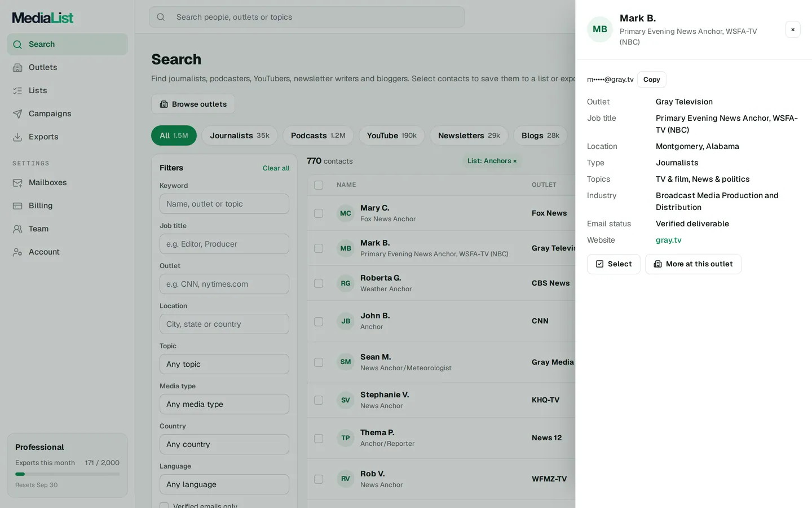Click the Billing card icon
The width and height of the screenshot is (812, 508).
17,206
